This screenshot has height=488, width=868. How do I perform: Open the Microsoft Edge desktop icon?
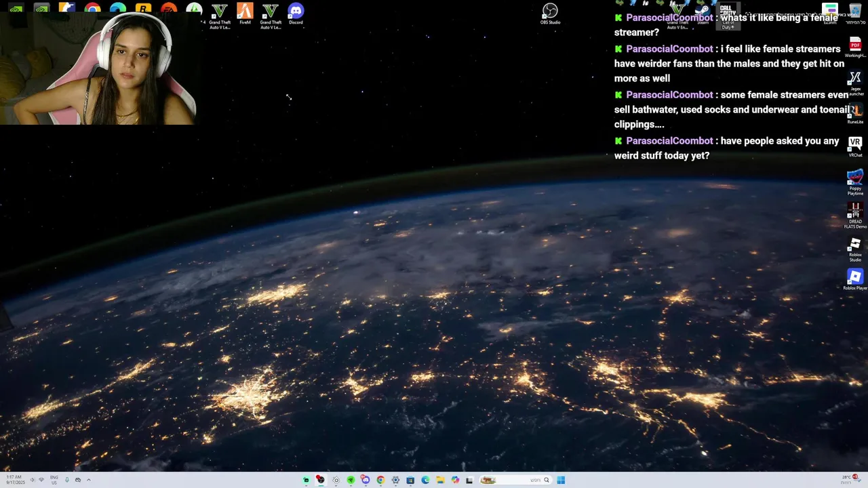pos(118,7)
